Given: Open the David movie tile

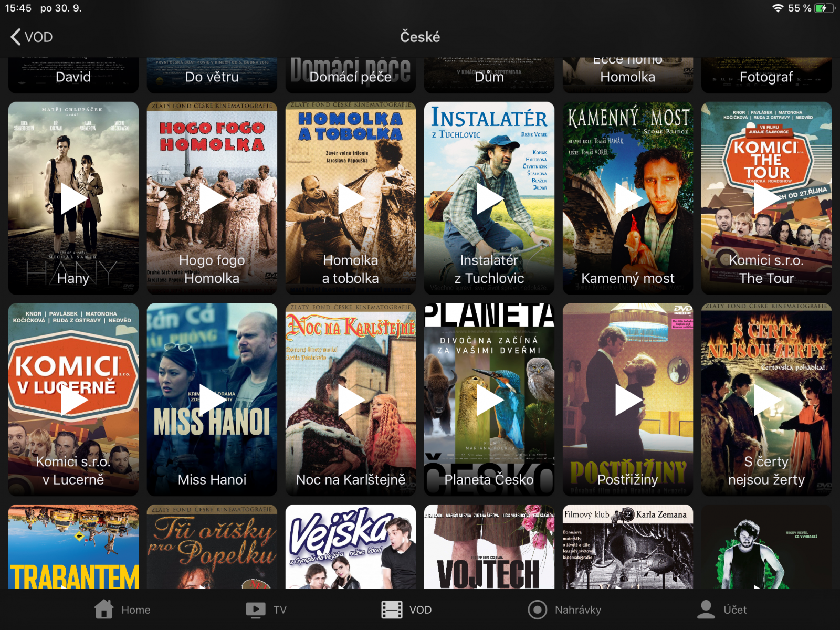Looking at the screenshot, I should (73, 75).
